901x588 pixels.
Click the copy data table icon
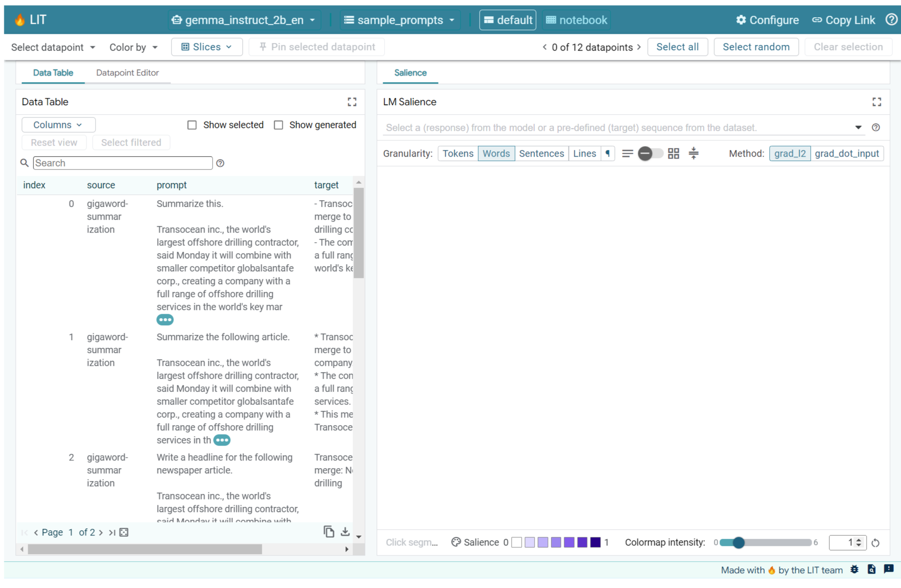pyautogui.click(x=329, y=531)
